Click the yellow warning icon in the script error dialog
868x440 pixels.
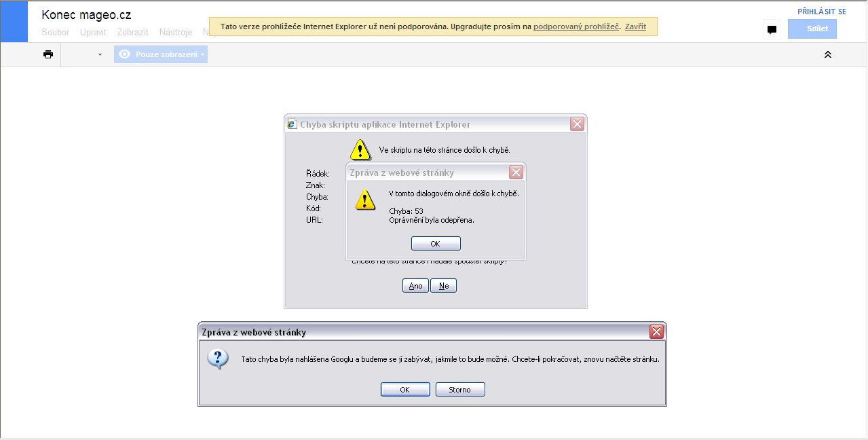click(360, 149)
